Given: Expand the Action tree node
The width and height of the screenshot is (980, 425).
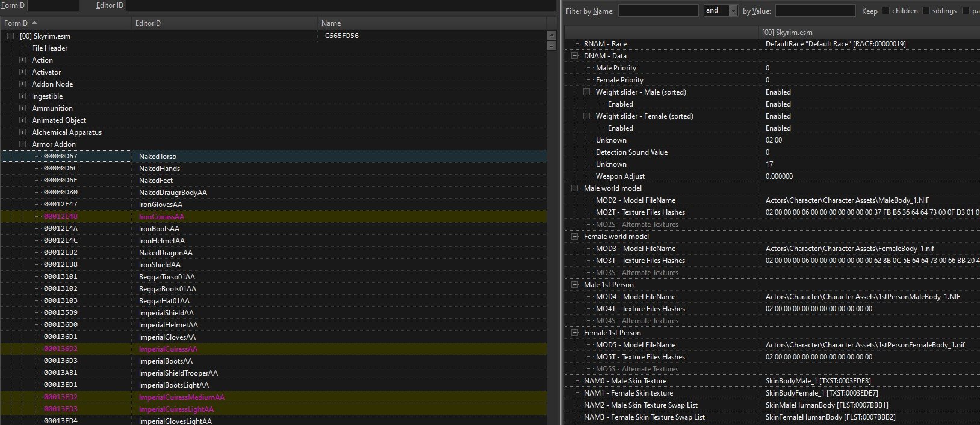Looking at the screenshot, I should pyautogui.click(x=23, y=60).
